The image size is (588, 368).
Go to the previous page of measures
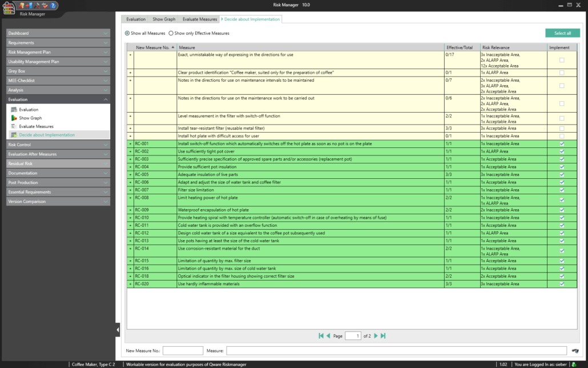point(328,335)
